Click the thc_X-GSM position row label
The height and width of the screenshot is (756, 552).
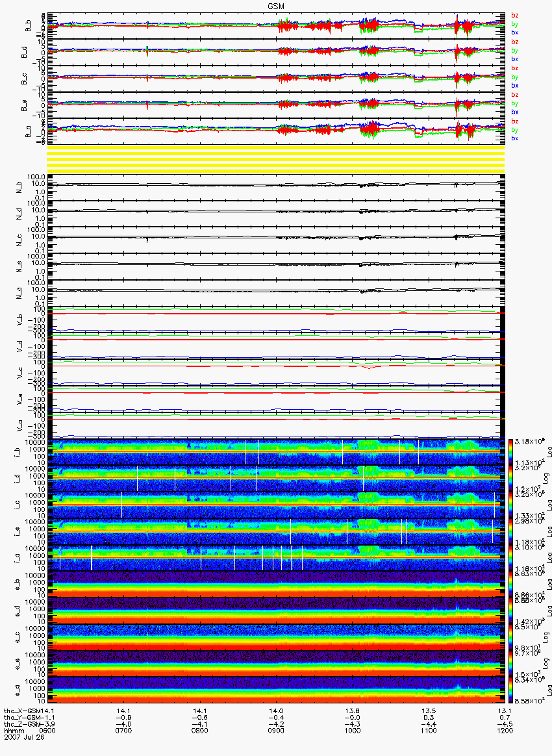pos(21,711)
